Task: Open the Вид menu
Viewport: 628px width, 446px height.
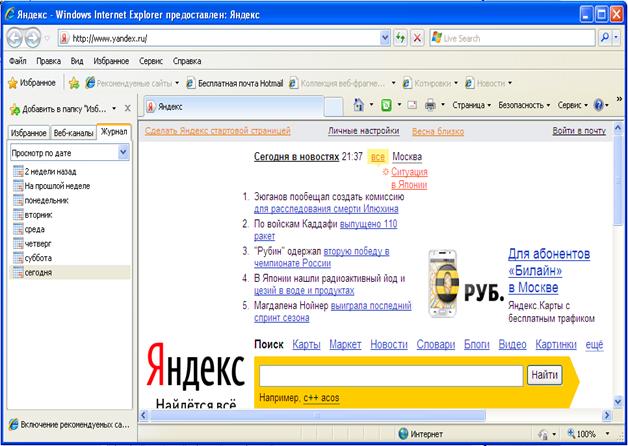Action: (x=76, y=61)
